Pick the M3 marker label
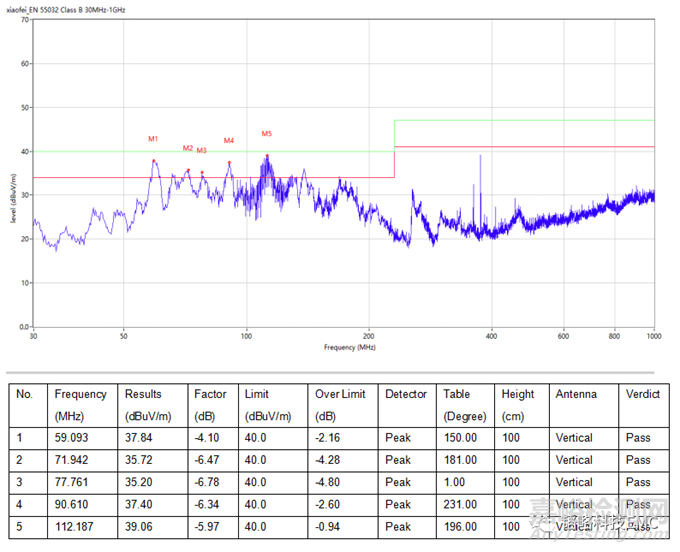Image resolution: width=680 pixels, height=552 pixels. (x=201, y=151)
